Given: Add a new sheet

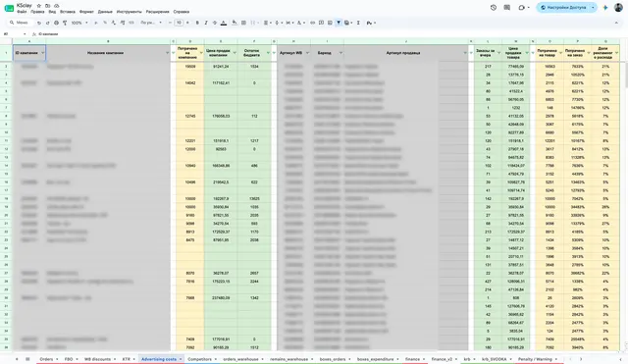Looking at the screenshot, I should (17, 359).
